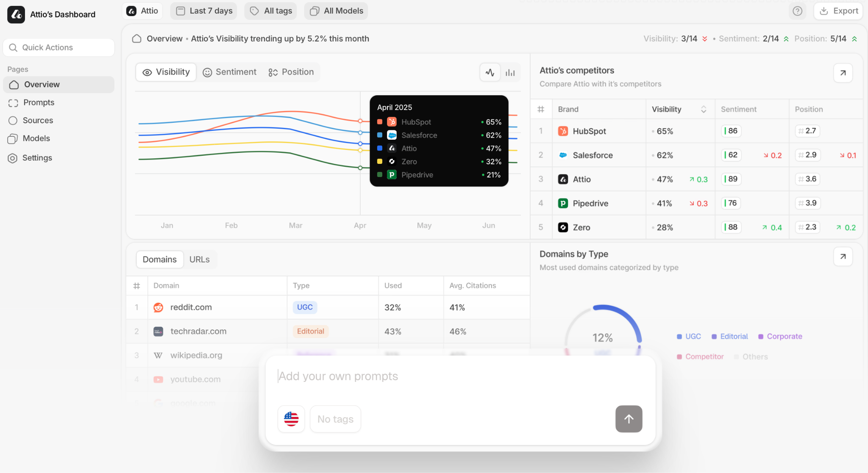Click the Export button
Screen dimensions: 868x473
click(838, 11)
